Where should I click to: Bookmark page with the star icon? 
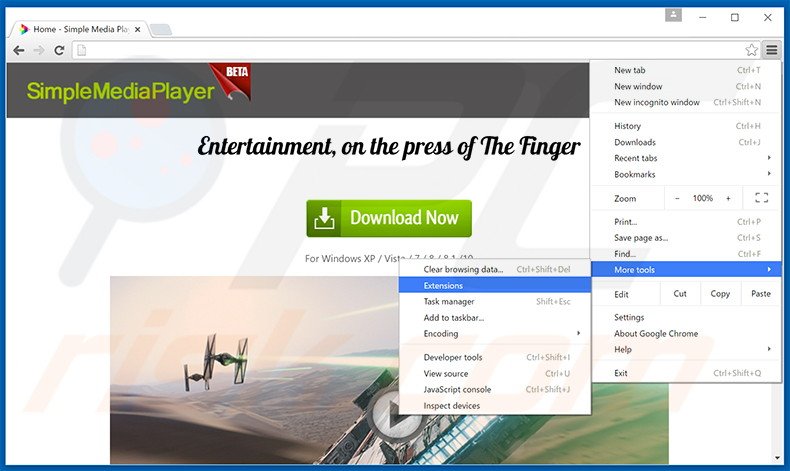click(x=751, y=50)
